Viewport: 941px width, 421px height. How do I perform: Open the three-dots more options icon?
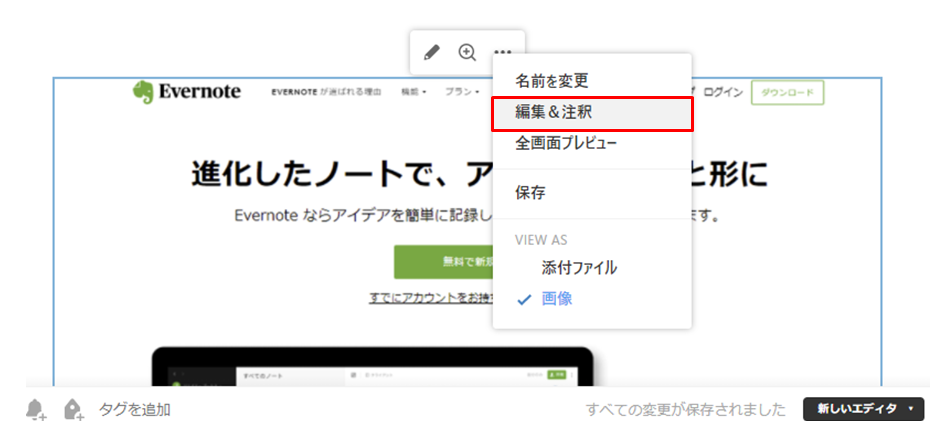click(502, 53)
